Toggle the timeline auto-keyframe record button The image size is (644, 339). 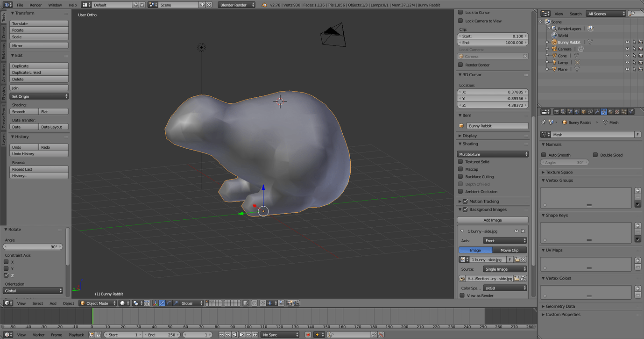point(308,335)
